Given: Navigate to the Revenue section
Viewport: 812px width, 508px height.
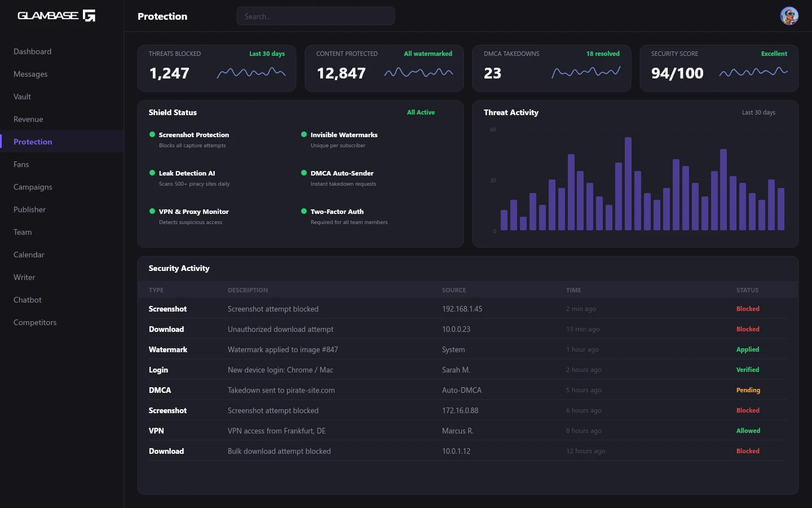Looking at the screenshot, I should click(28, 119).
